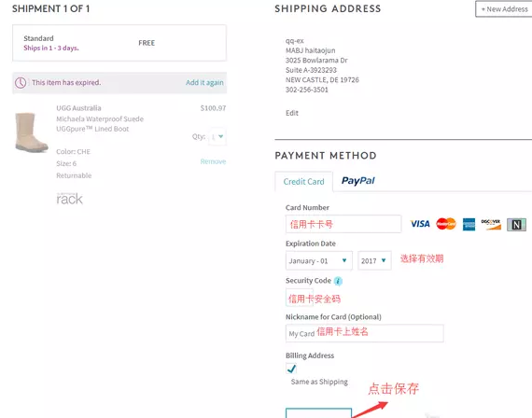The height and width of the screenshot is (418, 532).
Task: Focus the Security Code input field
Action: click(300, 298)
